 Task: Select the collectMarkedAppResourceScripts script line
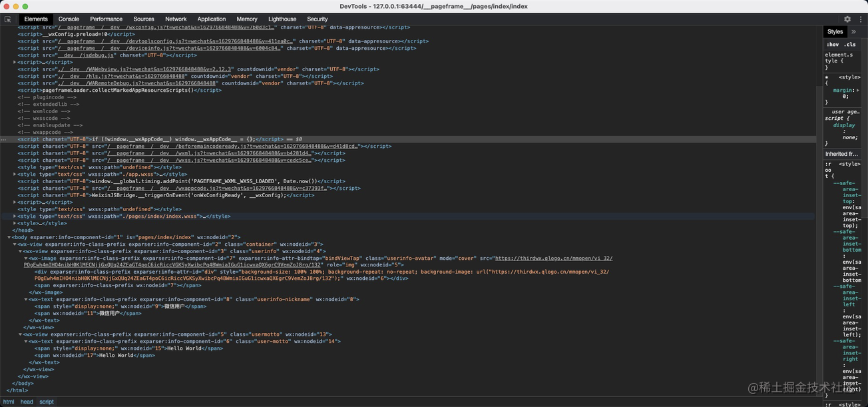click(x=120, y=90)
